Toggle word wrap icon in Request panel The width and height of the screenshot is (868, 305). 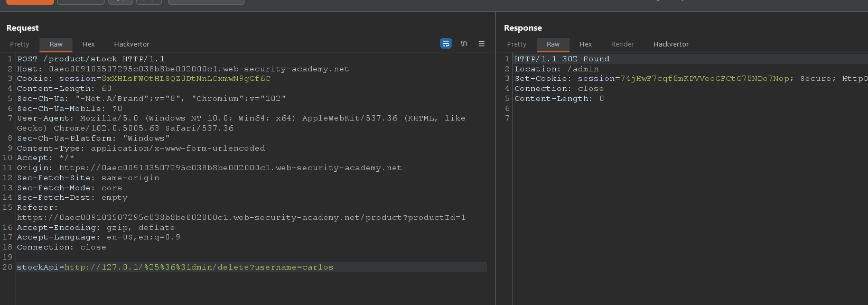pyautogui.click(x=446, y=44)
